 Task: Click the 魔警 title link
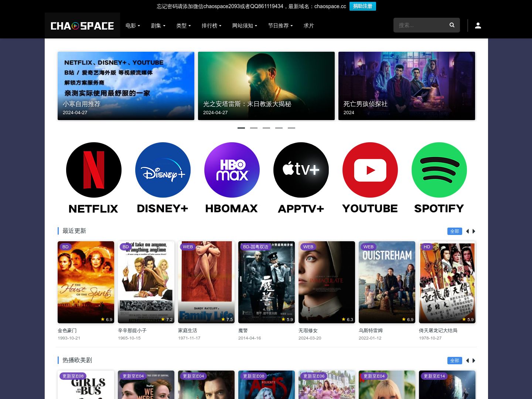coord(243,331)
